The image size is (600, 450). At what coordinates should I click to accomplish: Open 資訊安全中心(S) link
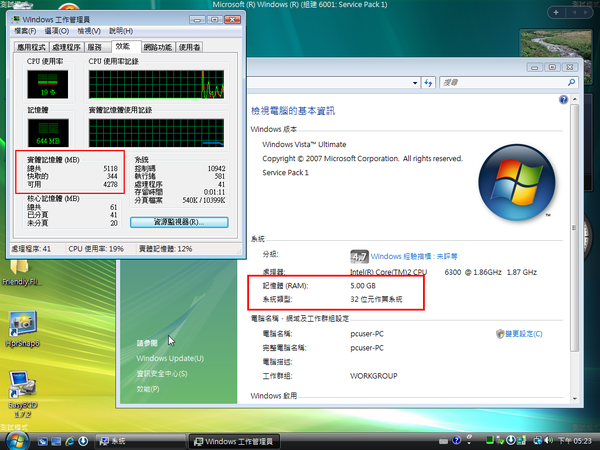click(162, 374)
